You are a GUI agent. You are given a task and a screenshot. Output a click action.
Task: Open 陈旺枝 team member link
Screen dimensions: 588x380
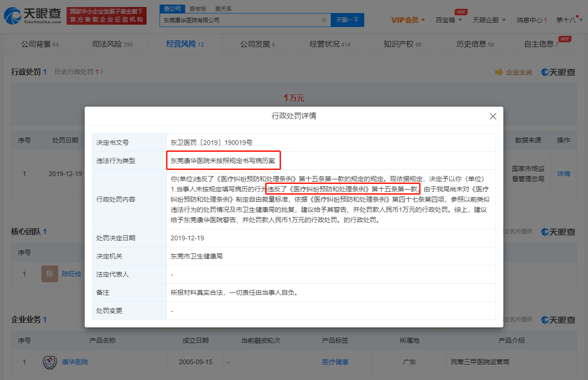point(72,274)
